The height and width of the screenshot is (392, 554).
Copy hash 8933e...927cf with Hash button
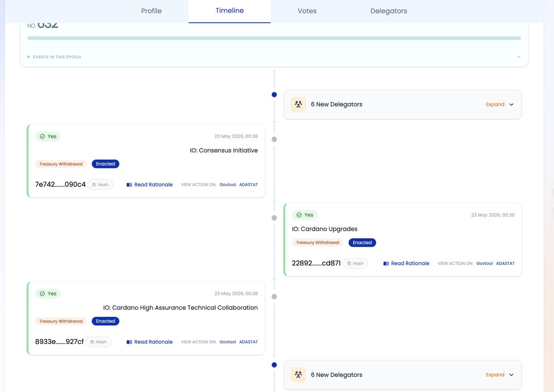click(98, 342)
